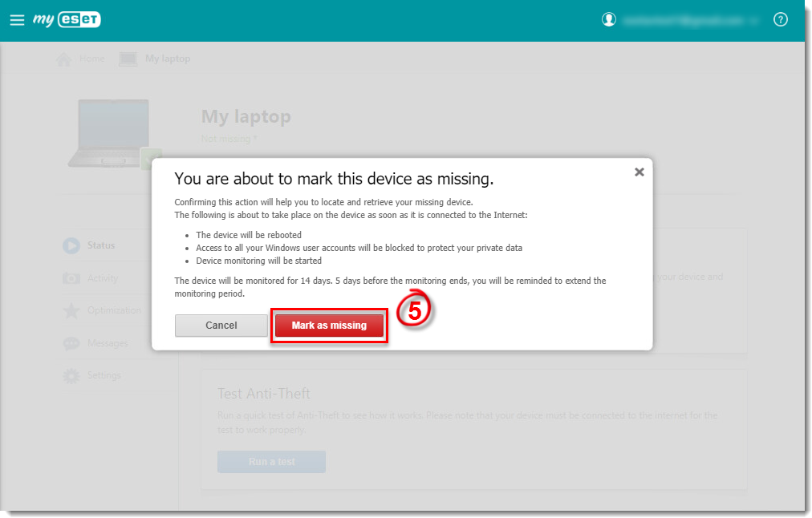
Task: Expand the account email dropdown arrow
Action: pyautogui.click(x=753, y=21)
